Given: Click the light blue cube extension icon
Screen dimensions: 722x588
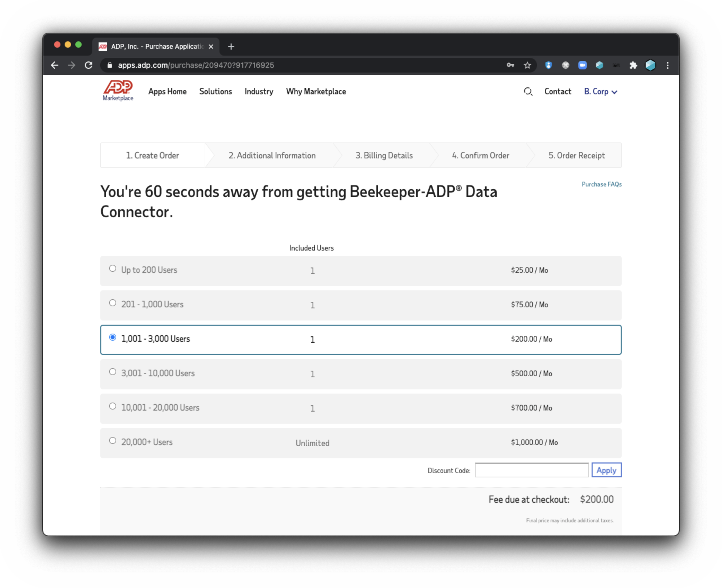Looking at the screenshot, I should pyautogui.click(x=599, y=65).
